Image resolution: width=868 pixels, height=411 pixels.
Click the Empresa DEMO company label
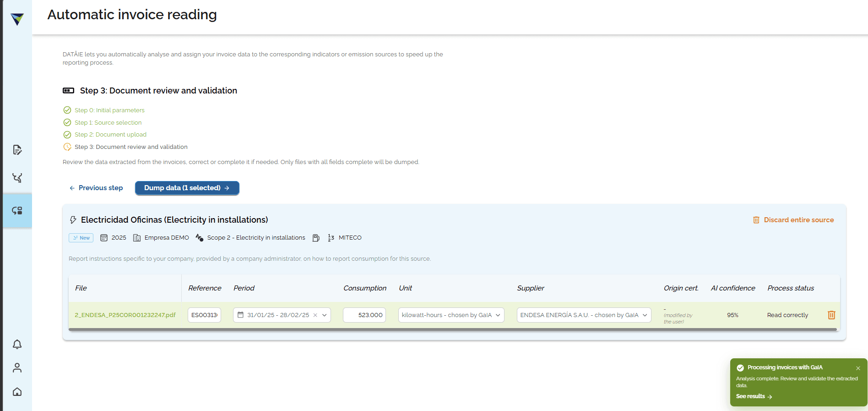pos(167,238)
